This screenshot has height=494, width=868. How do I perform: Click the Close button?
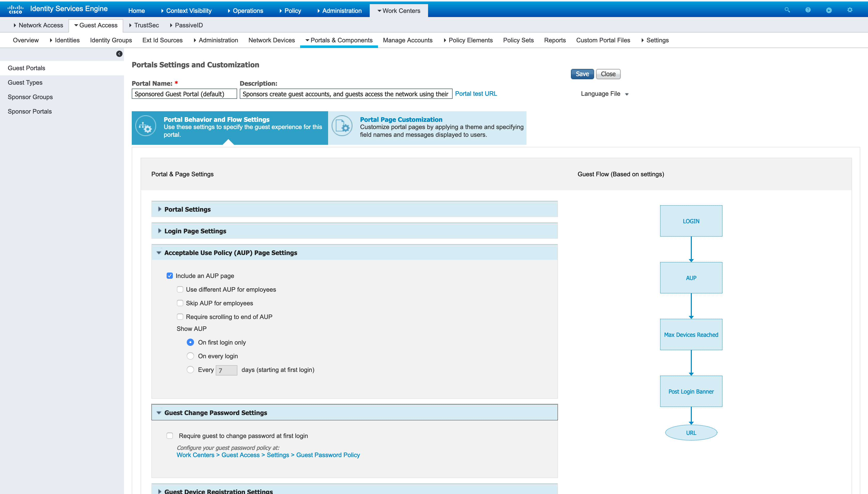coord(608,74)
